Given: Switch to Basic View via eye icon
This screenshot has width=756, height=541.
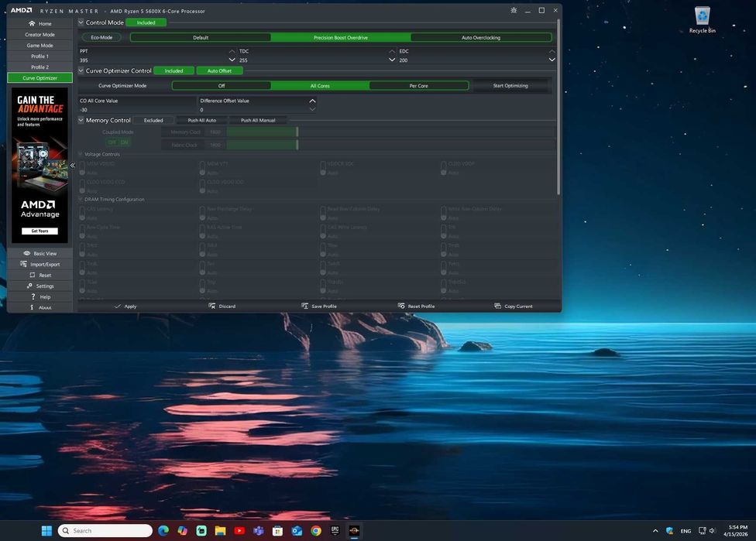Looking at the screenshot, I should pos(40,253).
